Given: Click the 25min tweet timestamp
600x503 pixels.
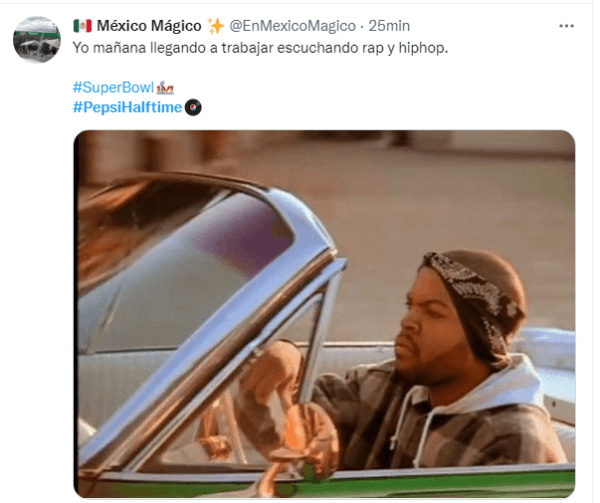Looking at the screenshot, I should [389, 26].
